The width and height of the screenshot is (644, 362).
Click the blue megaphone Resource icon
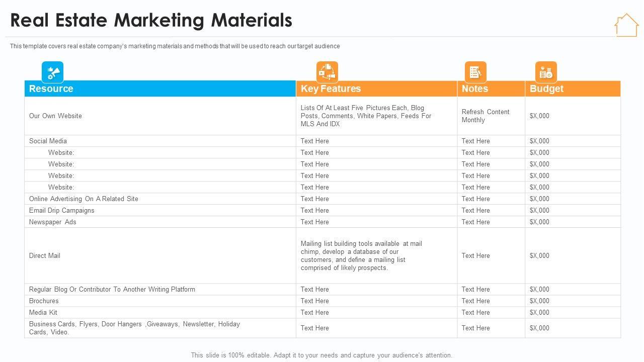[x=52, y=72]
